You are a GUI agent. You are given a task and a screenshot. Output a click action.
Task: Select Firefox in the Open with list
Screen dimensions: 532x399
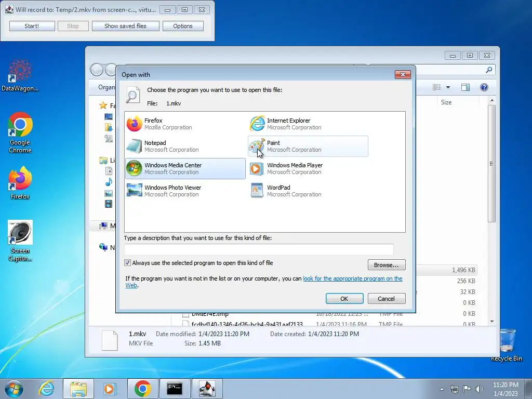(185, 124)
